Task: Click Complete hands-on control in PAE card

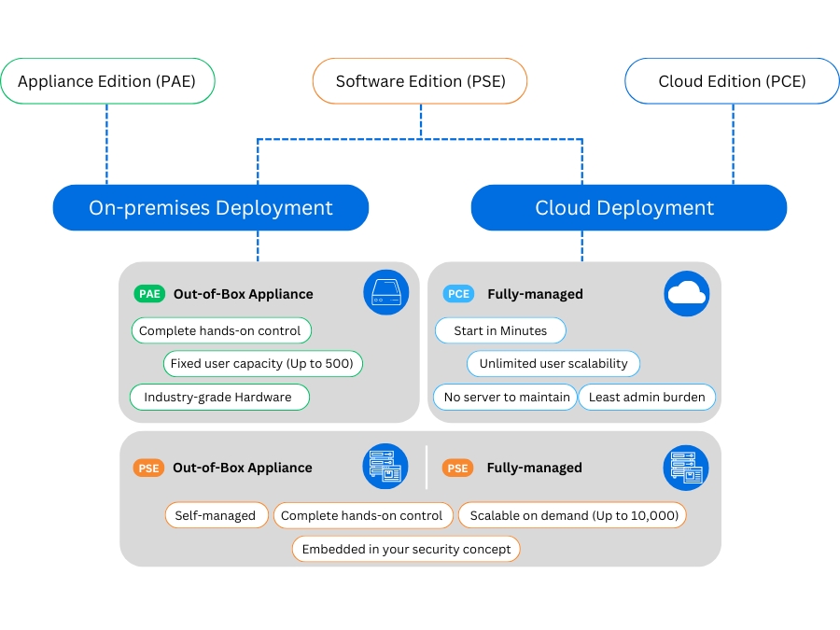Action: coord(221,330)
